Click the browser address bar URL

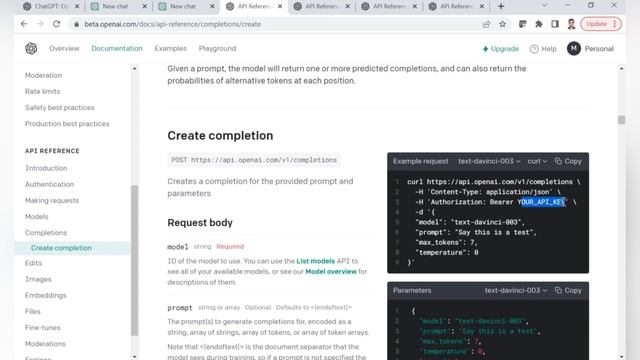[172, 24]
